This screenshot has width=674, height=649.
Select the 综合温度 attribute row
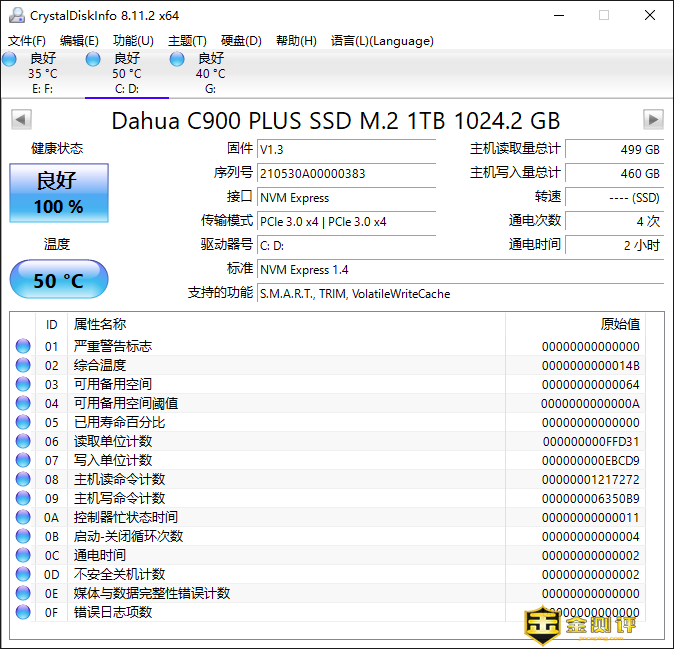100,365
